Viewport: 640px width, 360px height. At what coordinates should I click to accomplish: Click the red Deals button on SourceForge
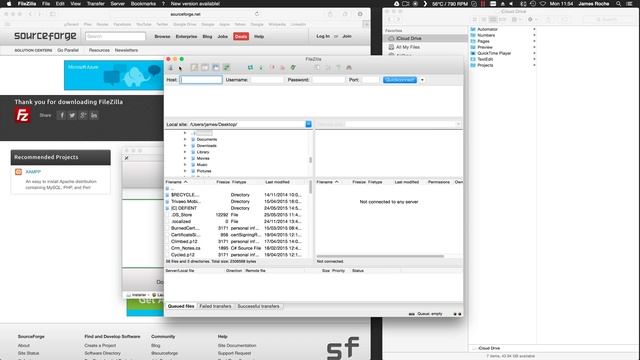[x=241, y=37]
